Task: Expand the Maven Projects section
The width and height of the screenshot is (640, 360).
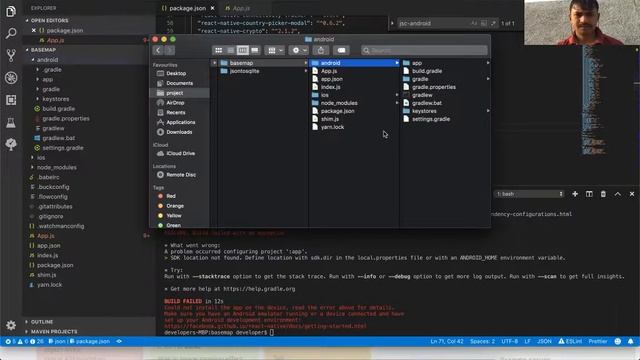Action: click(53, 332)
